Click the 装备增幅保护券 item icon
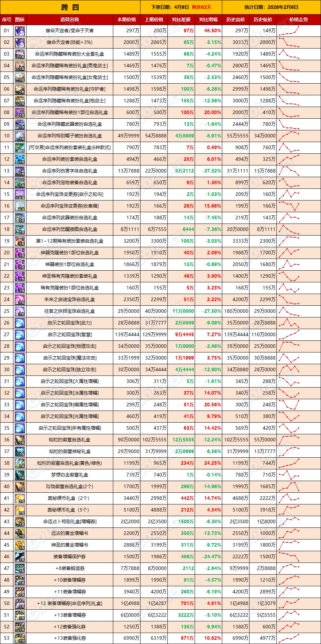 point(20,557)
